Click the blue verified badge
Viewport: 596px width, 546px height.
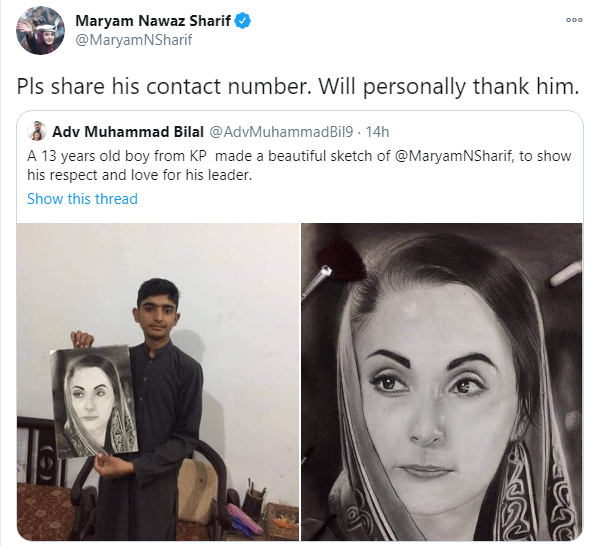click(243, 21)
